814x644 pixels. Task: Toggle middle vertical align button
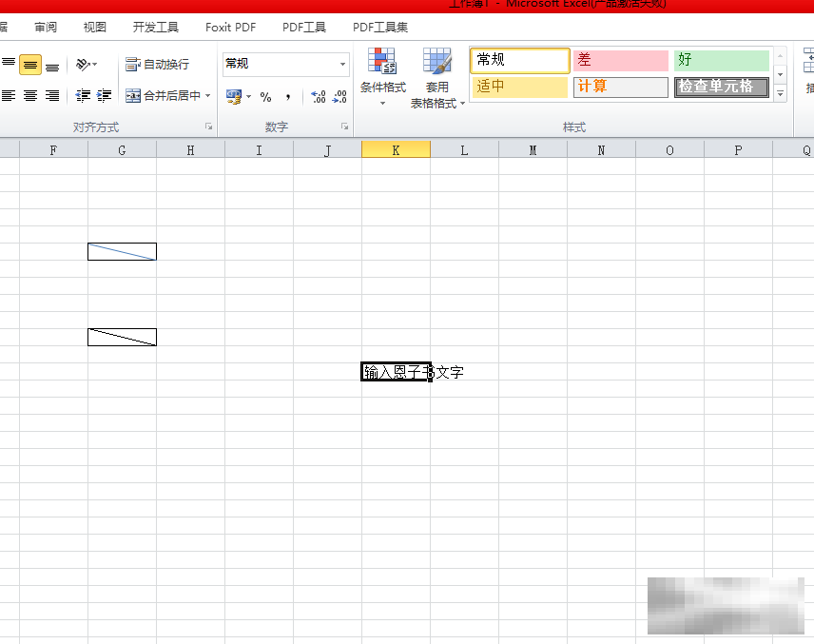[x=30, y=65]
